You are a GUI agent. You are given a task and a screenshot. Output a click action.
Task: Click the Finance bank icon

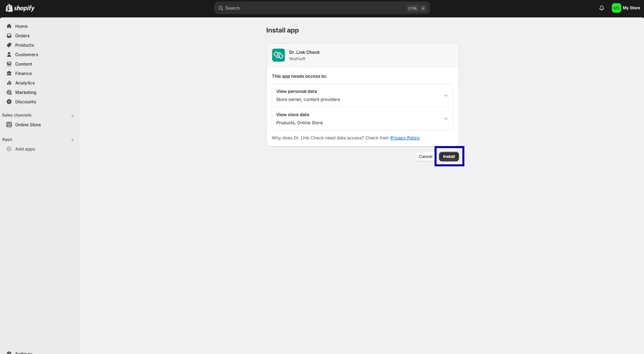pyautogui.click(x=9, y=73)
